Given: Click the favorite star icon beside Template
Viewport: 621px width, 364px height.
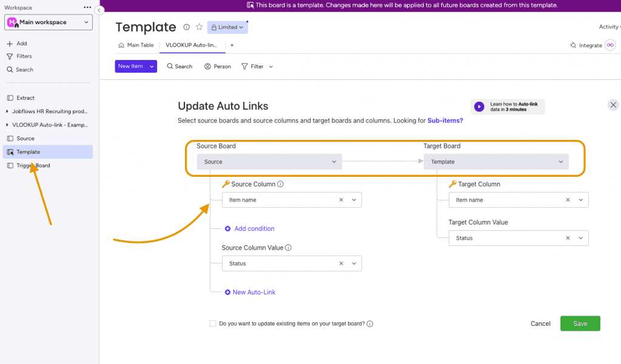Looking at the screenshot, I should tap(199, 27).
